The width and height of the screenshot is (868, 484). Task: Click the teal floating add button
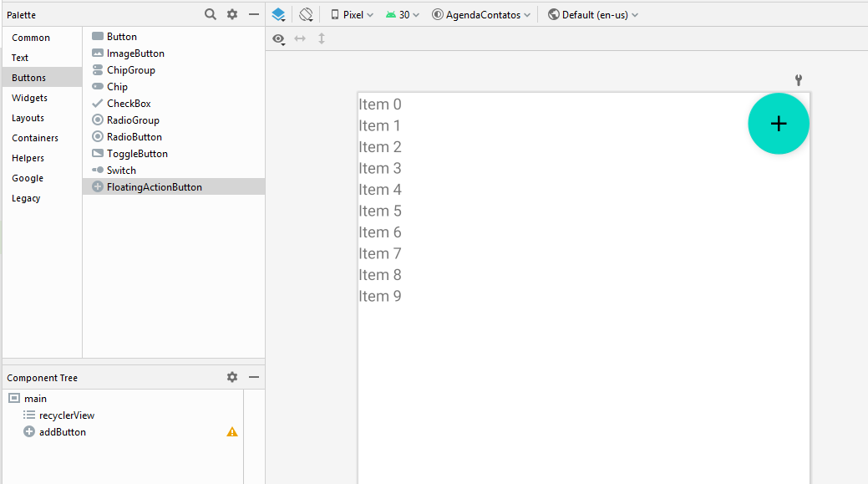[x=778, y=124]
